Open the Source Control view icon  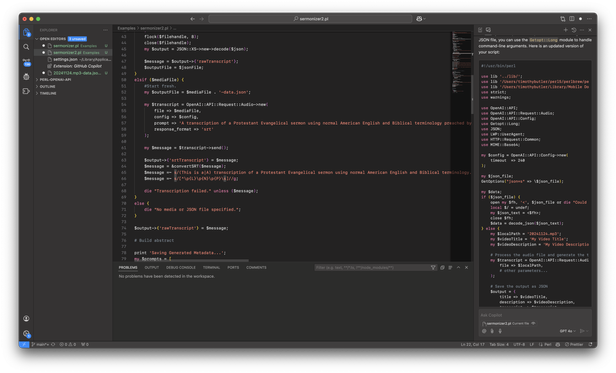coord(26,62)
